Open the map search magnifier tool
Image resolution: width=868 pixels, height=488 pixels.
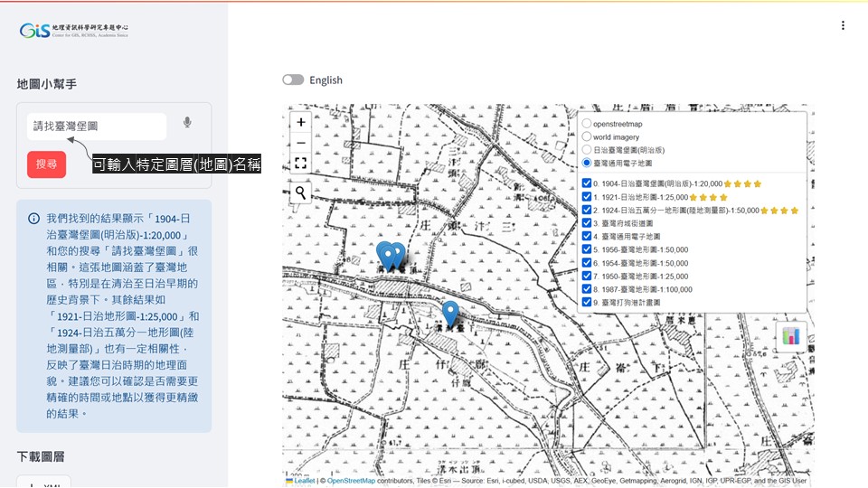click(301, 192)
